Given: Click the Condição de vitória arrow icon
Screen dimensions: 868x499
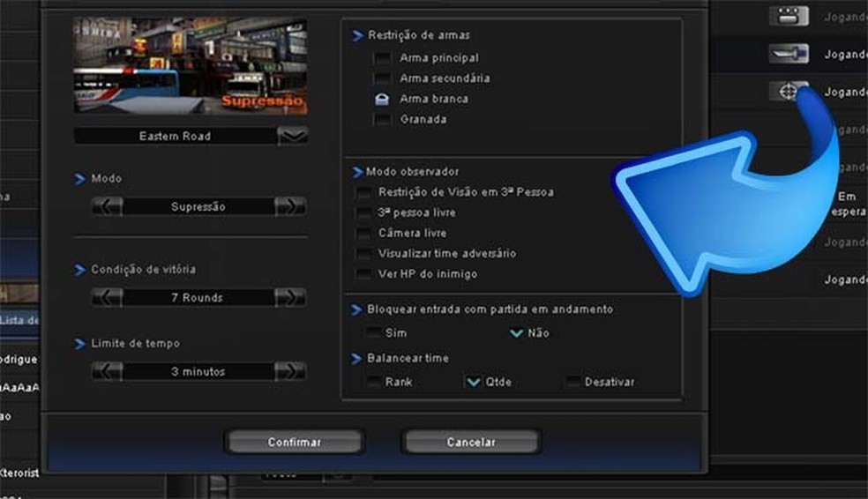Looking at the screenshot, I should pyautogui.click(x=79, y=270).
